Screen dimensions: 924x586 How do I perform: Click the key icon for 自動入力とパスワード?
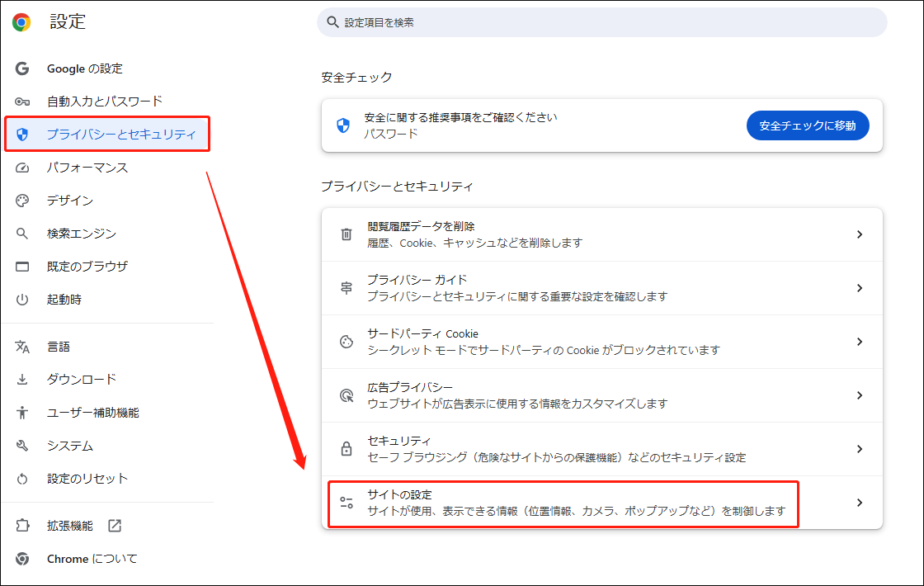pyautogui.click(x=22, y=102)
